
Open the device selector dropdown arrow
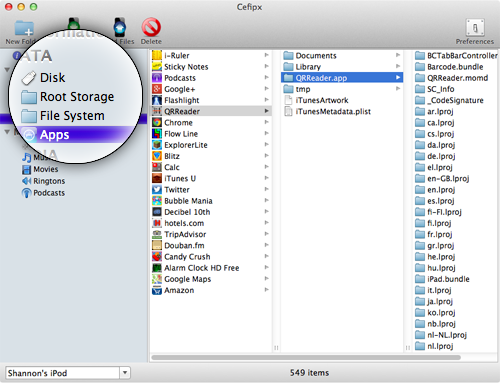pos(125,373)
